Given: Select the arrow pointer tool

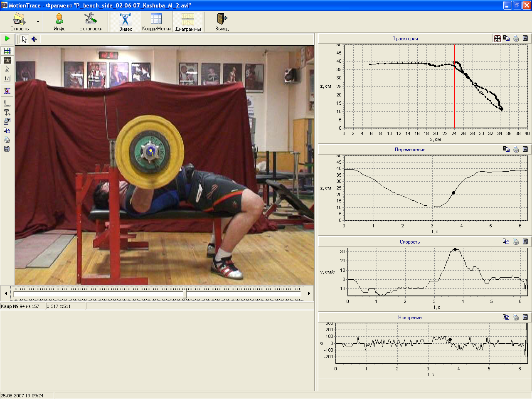Looking at the screenshot, I should [25, 39].
